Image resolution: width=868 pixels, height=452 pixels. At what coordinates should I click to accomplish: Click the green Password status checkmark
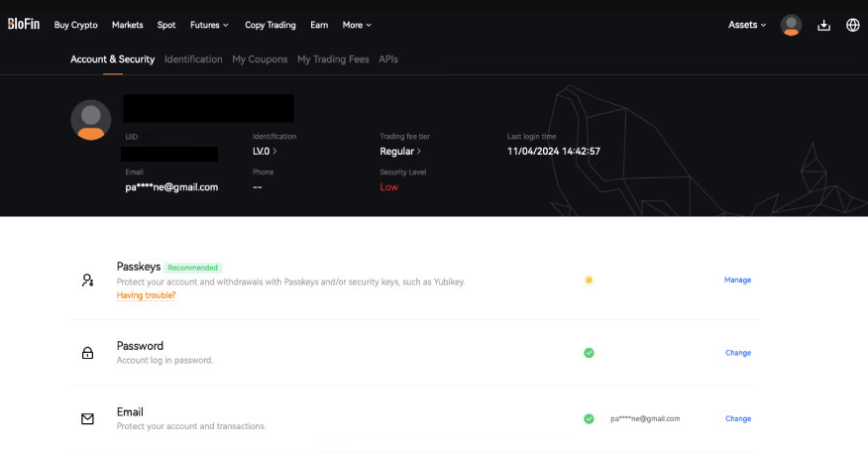click(589, 353)
